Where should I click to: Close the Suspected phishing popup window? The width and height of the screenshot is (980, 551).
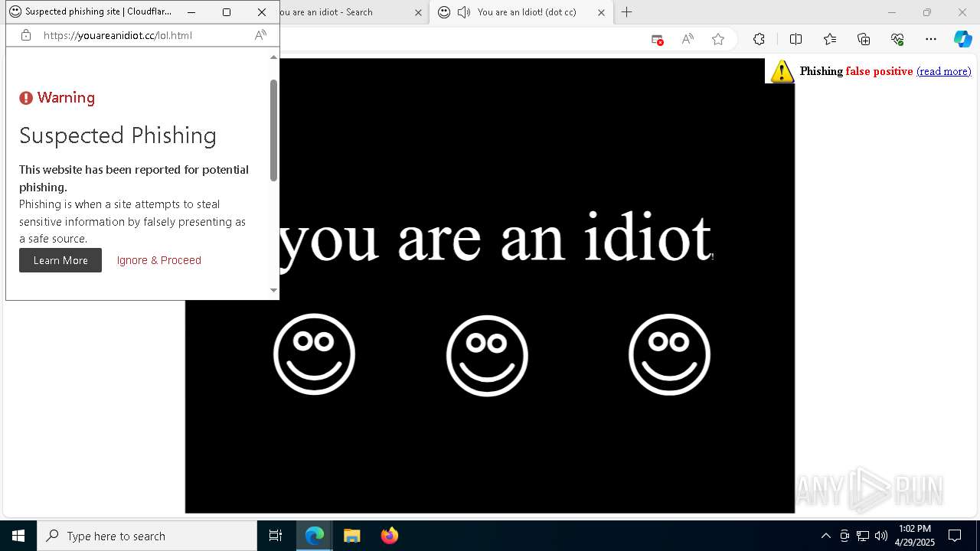point(262,12)
